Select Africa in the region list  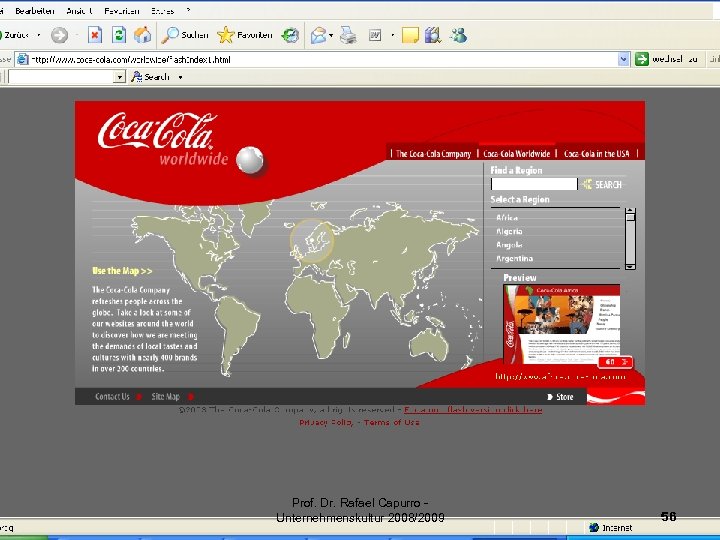tap(507, 218)
